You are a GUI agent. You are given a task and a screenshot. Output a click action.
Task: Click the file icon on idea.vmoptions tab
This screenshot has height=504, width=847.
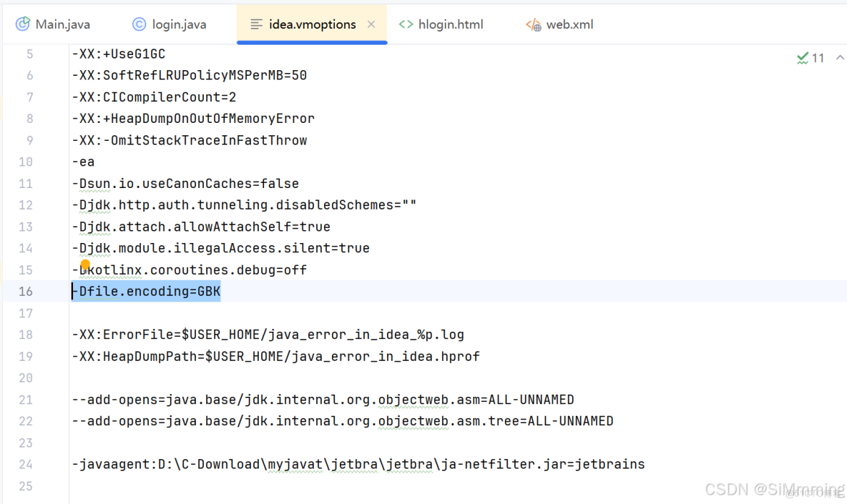point(256,24)
